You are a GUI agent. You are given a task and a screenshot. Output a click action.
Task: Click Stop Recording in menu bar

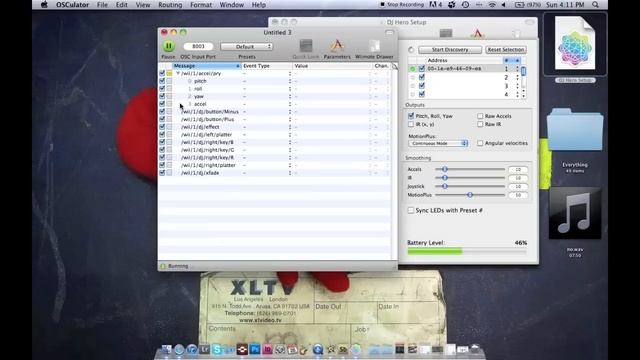(x=402, y=5)
